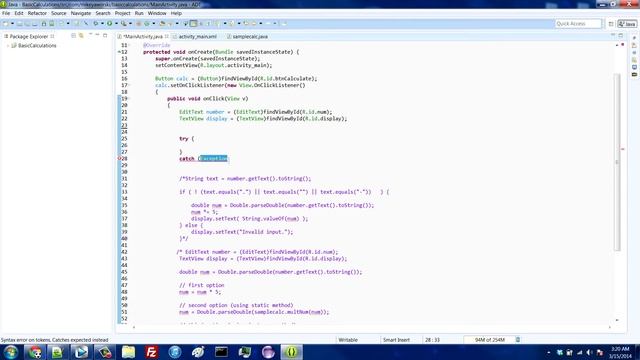This screenshot has width=640, height=360.
Task: Switch to the samplecalc.java tab
Action: (x=250, y=36)
